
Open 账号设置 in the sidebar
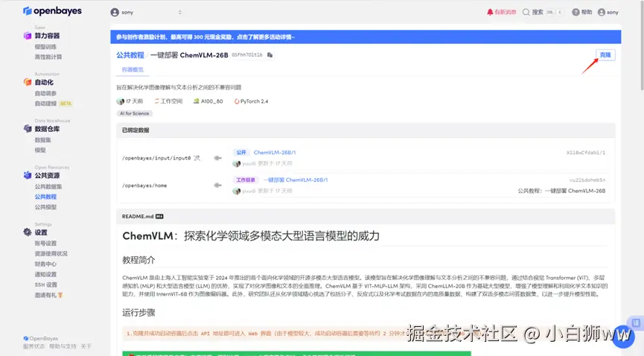pyautogui.click(x=45, y=244)
